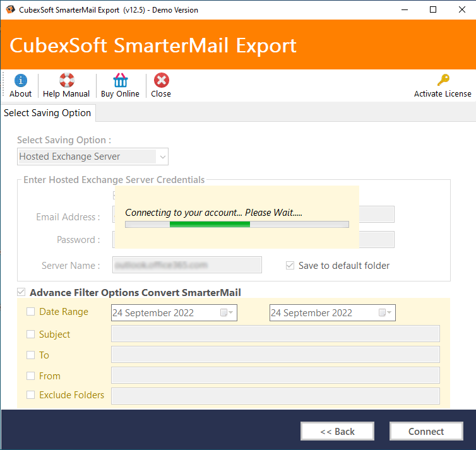The width and height of the screenshot is (476, 450).
Task: Enable the To filter checkbox
Action: [31, 355]
